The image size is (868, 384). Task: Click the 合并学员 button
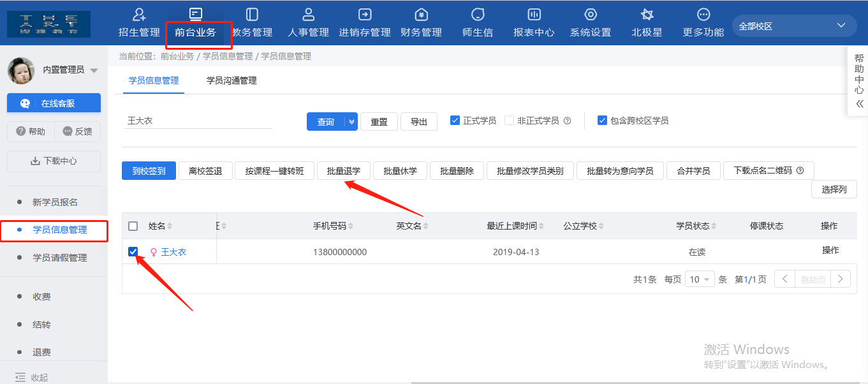point(693,171)
